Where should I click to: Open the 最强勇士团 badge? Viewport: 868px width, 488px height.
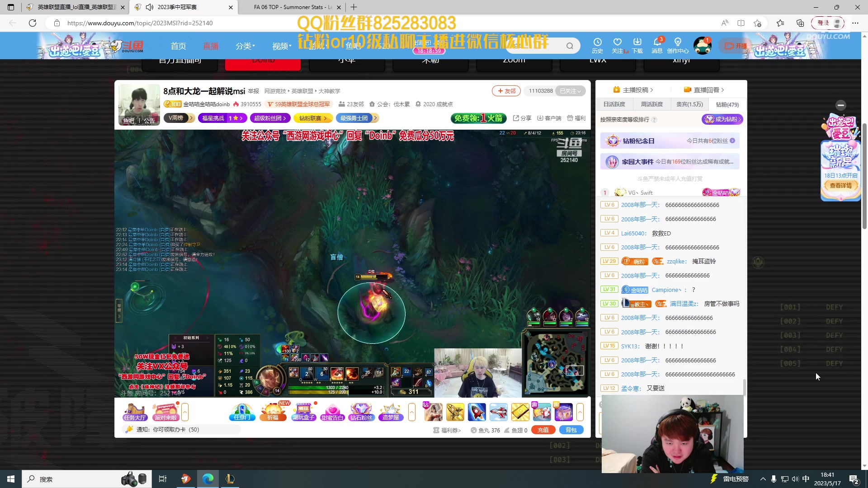pyautogui.click(x=357, y=118)
